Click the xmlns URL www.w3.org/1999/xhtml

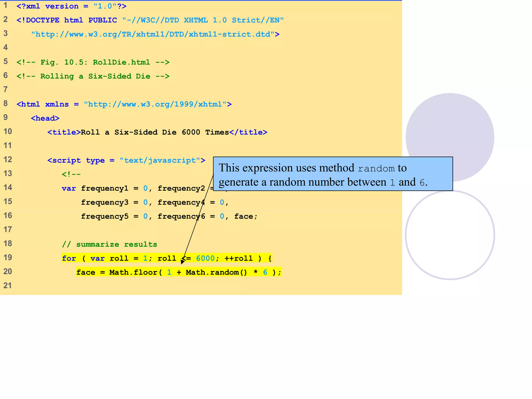point(155,104)
